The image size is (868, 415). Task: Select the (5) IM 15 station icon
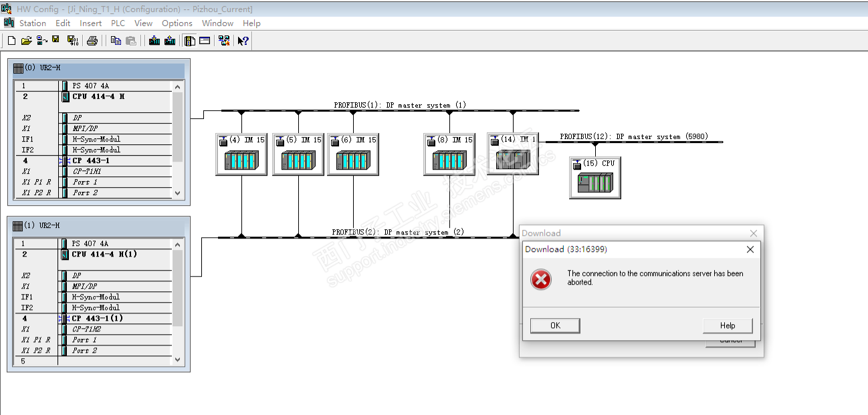point(298,154)
